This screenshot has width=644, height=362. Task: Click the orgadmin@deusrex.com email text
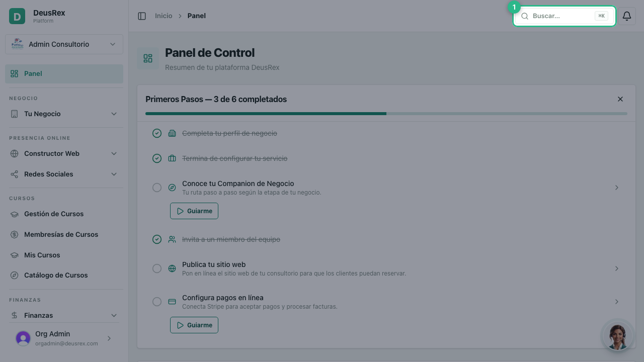pyautogui.click(x=66, y=343)
